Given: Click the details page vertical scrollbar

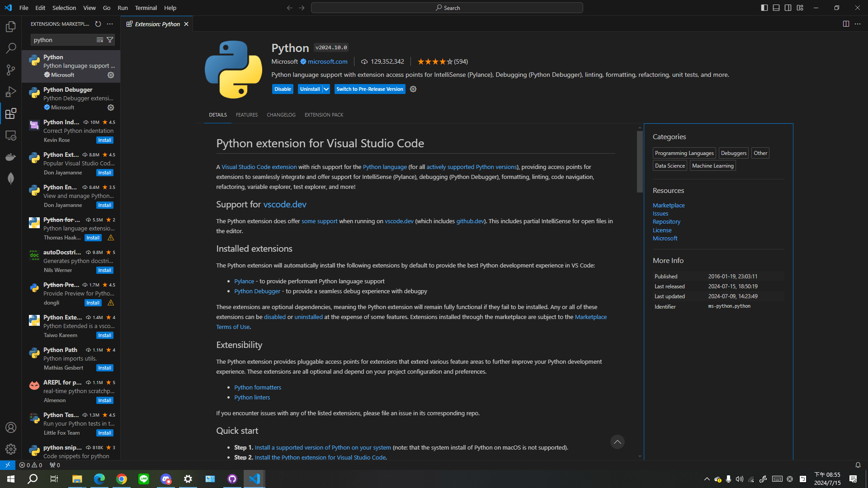Looking at the screenshot, I should [x=640, y=161].
